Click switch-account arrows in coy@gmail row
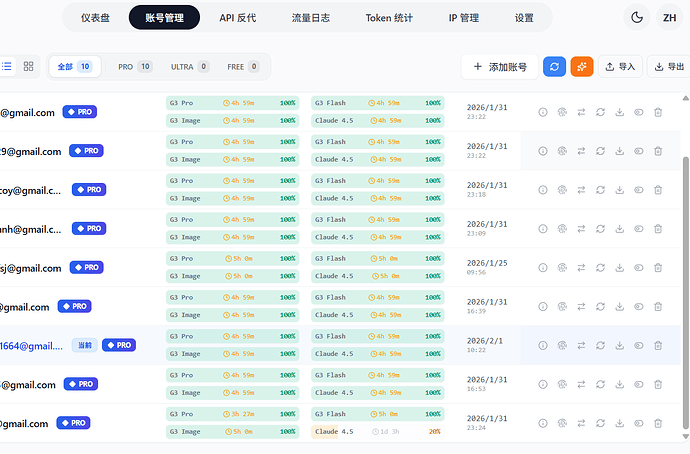Image resolution: width=690 pixels, height=454 pixels. pos(581,190)
